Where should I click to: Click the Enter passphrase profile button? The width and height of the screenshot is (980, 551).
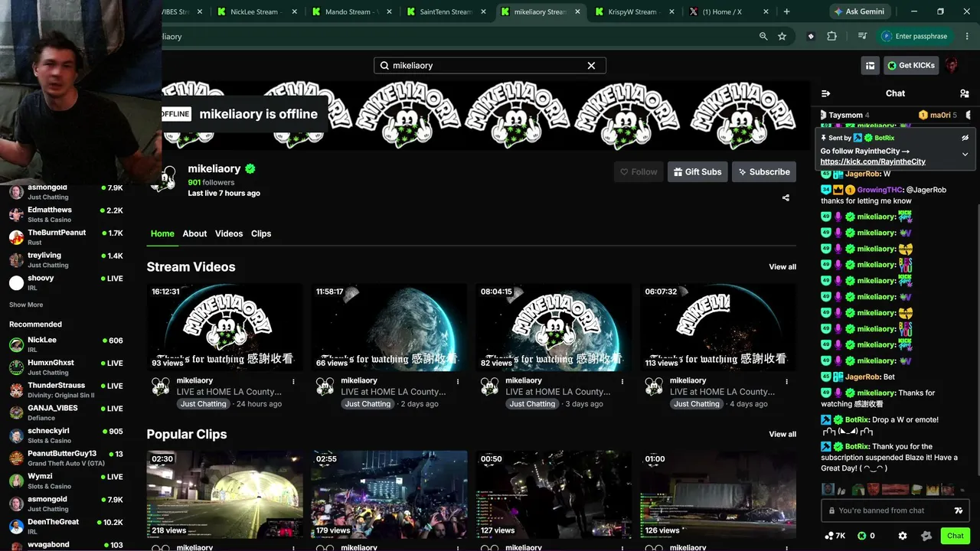(914, 36)
